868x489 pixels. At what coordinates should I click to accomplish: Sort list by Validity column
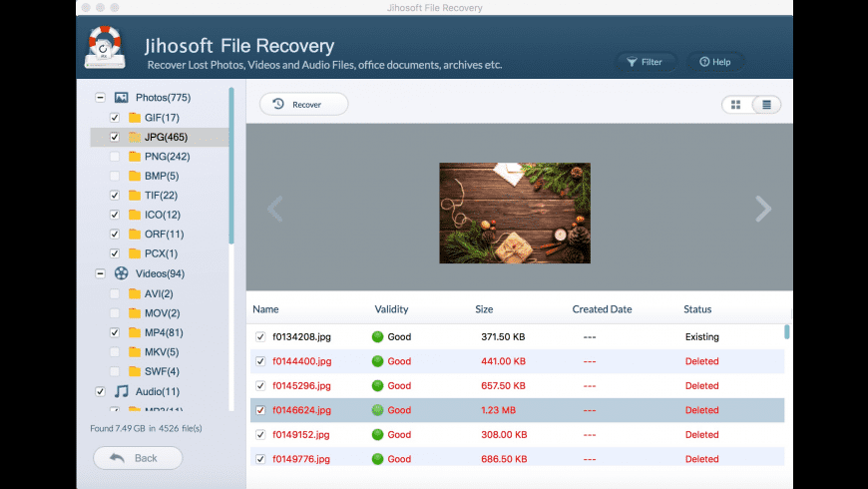391,309
